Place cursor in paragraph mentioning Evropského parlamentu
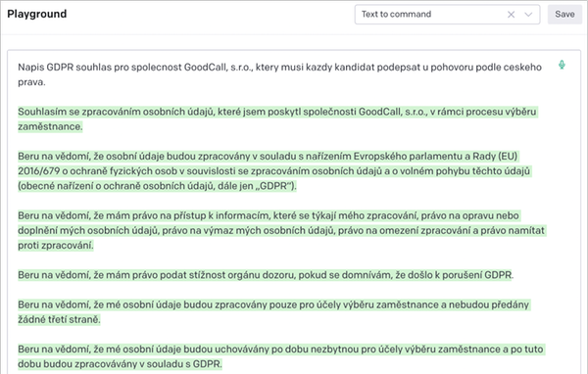This screenshot has height=374, width=588. pyautogui.click(x=274, y=171)
